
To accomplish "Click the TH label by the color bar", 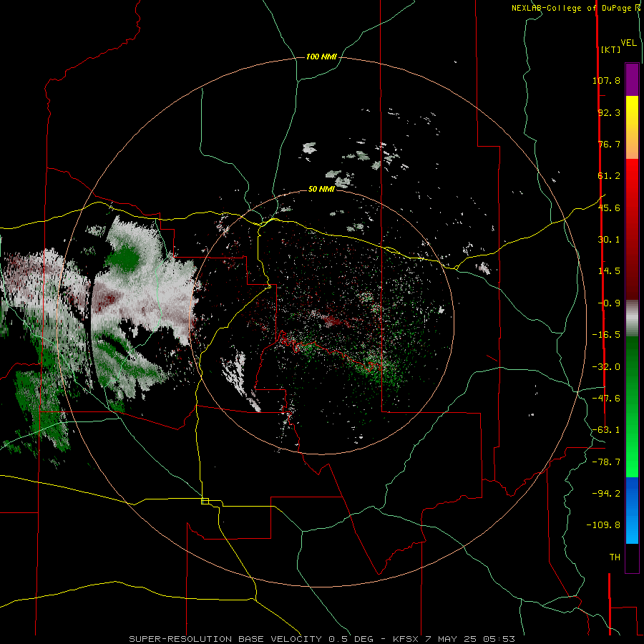I will [615, 557].
